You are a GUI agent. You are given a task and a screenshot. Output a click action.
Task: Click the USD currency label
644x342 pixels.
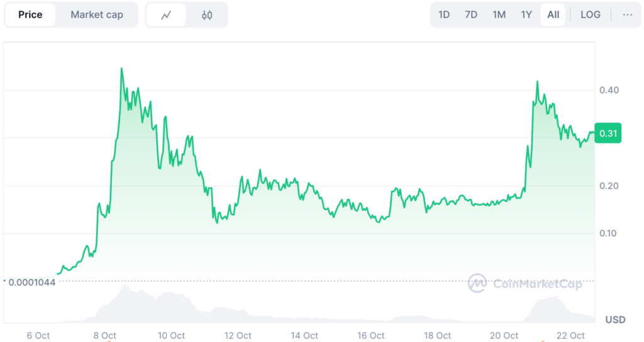[615, 319]
